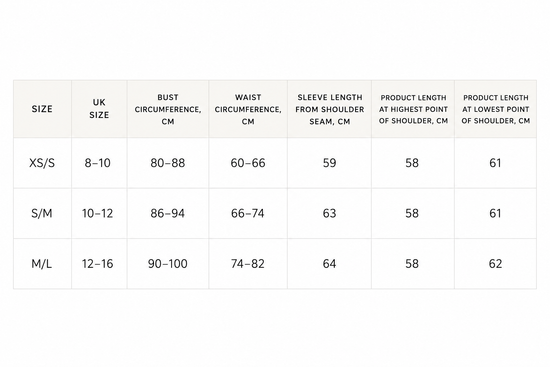
Task: Click waist value 74–82
Action: click(x=248, y=264)
